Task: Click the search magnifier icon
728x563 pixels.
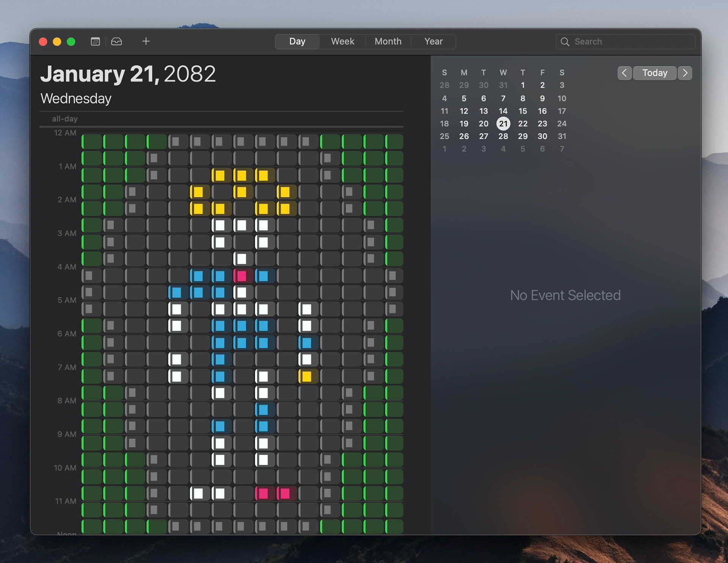Action: (565, 42)
